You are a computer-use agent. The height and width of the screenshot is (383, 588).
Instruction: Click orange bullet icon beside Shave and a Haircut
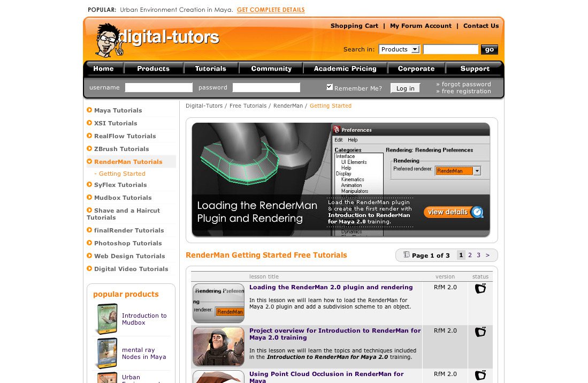click(x=89, y=211)
